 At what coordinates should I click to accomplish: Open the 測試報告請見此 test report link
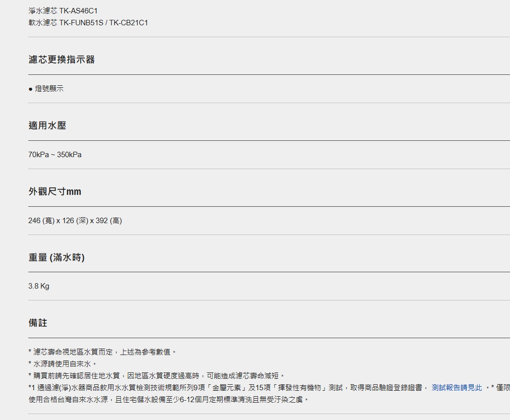pos(456,388)
